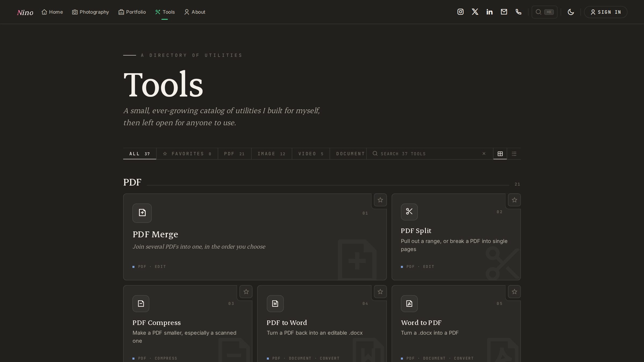Viewport: 644px width, 362px height.
Task: Open the Photography nav item
Action: pyautogui.click(x=90, y=12)
